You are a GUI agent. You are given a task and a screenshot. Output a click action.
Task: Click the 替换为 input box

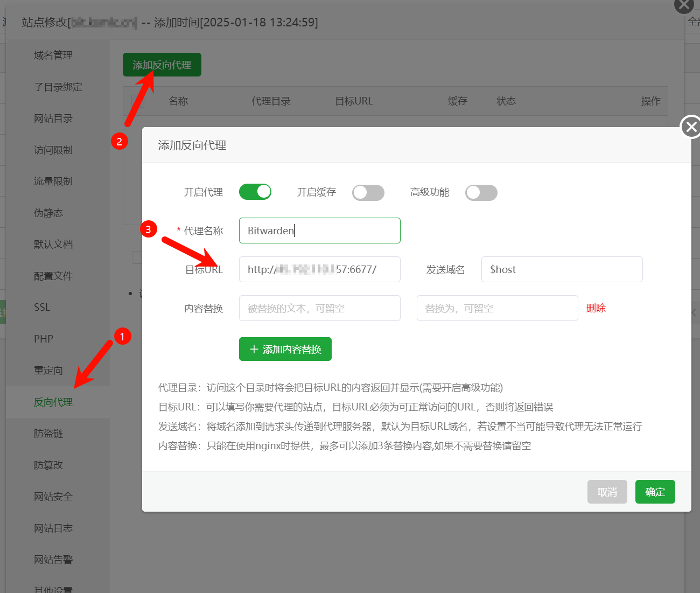coord(497,308)
